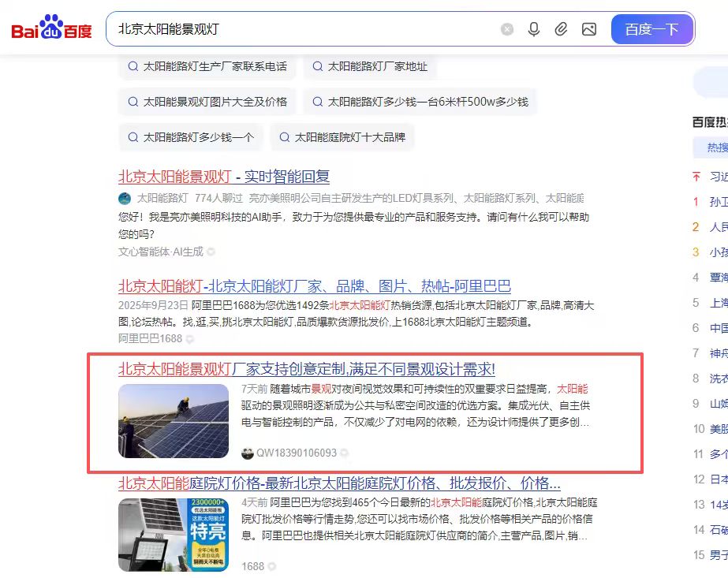Click the solar panel workers thumbnail
The height and width of the screenshot is (578, 728).
pos(174,421)
